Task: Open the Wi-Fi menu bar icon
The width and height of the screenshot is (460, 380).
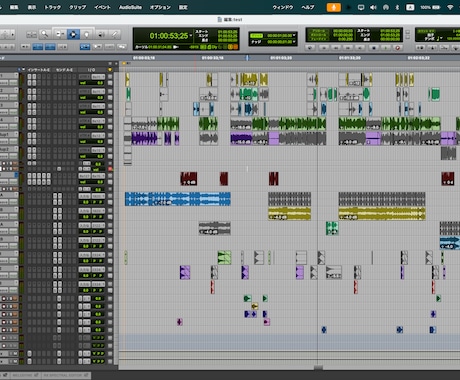Action: tap(450, 7)
